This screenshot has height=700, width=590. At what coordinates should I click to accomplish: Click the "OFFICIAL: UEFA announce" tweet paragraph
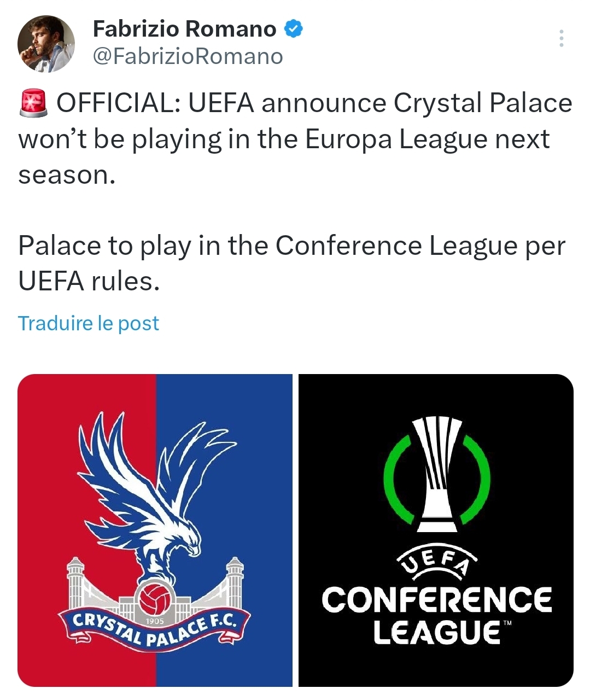click(x=295, y=139)
